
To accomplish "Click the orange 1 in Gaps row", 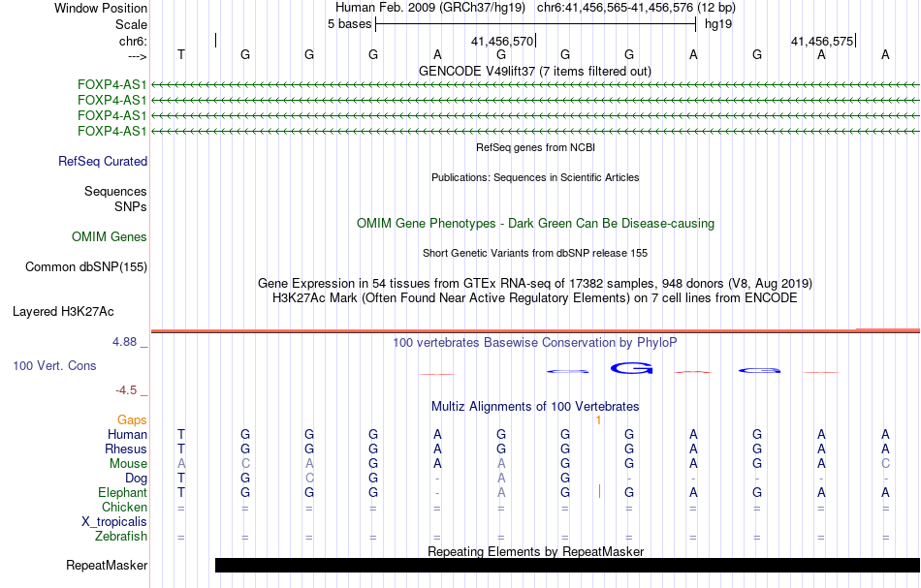I will (x=598, y=420).
